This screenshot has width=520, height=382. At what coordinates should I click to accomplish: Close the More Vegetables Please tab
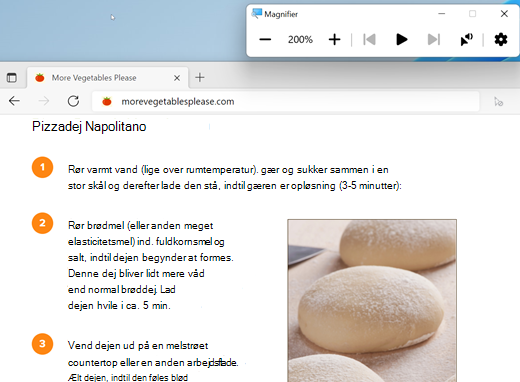coord(177,78)
